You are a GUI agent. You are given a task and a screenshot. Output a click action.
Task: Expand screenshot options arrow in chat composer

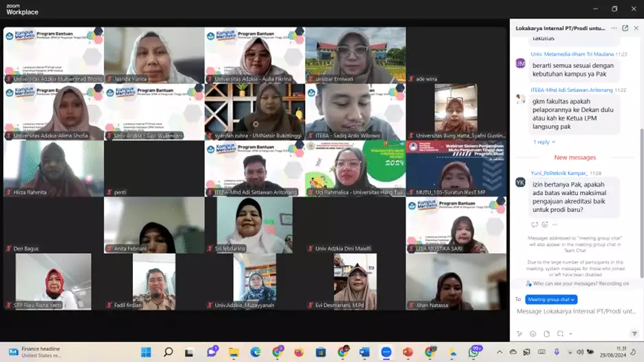(x=571, y=334)
